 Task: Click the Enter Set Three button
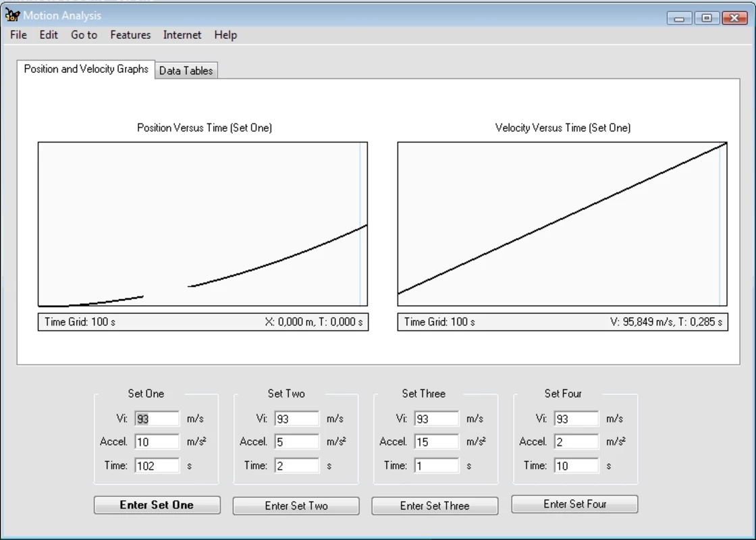(435, 506)
